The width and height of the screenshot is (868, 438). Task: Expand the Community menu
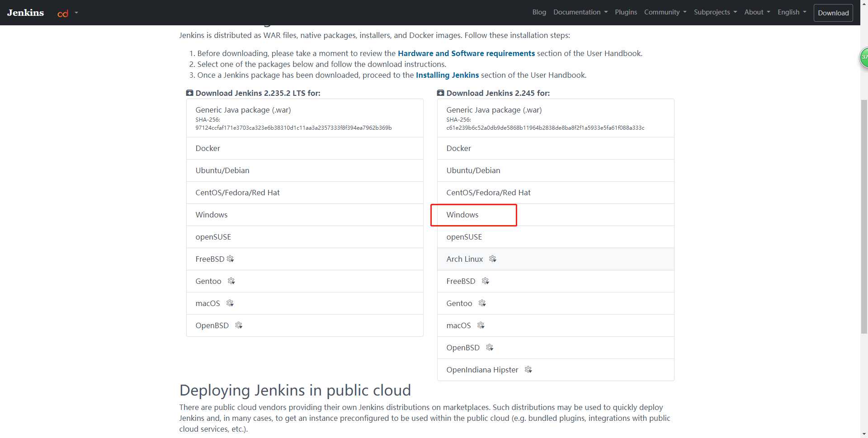tap(665, 12)
